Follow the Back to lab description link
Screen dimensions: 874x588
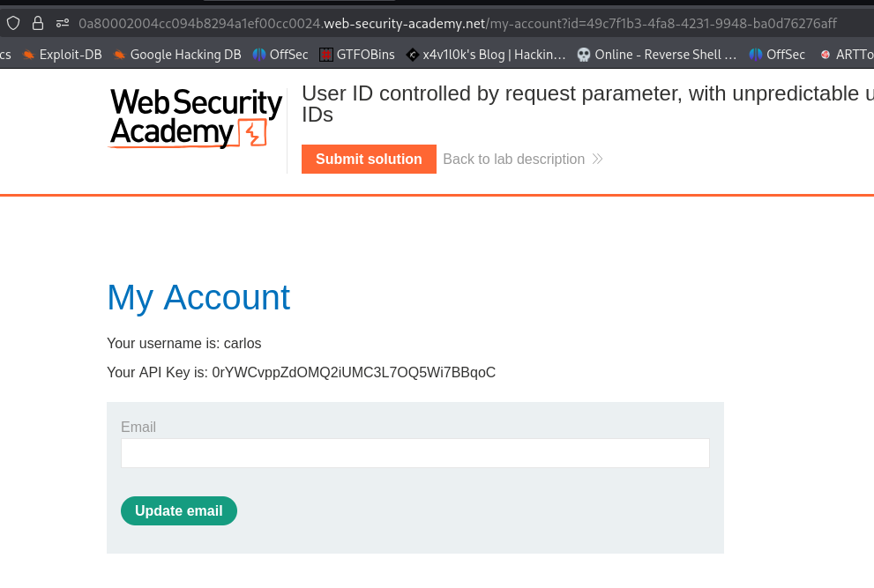[513, 160]
